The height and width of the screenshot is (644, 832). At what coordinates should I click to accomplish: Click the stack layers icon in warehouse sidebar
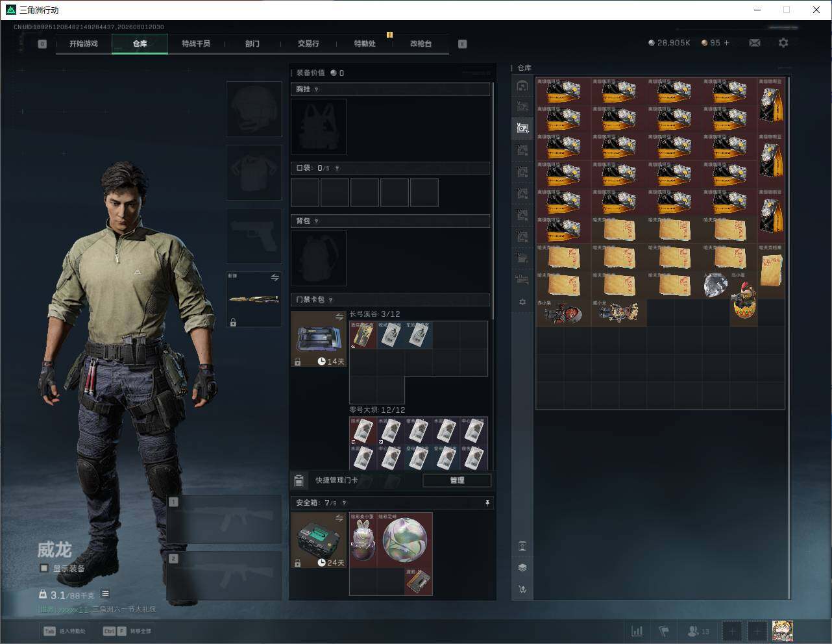(x=522, y=567)
